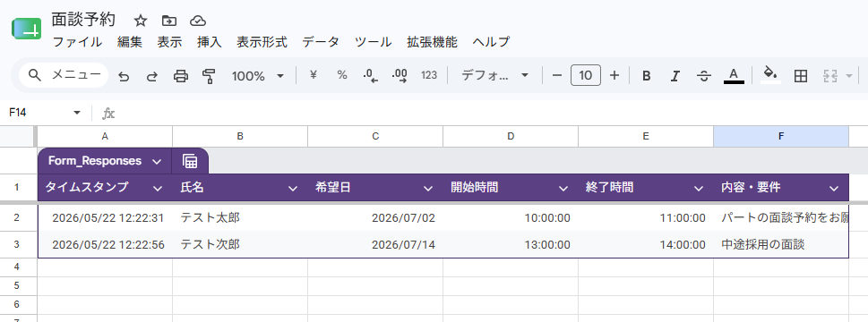
Task: Click the print icon
Action: tap(181, 76)
